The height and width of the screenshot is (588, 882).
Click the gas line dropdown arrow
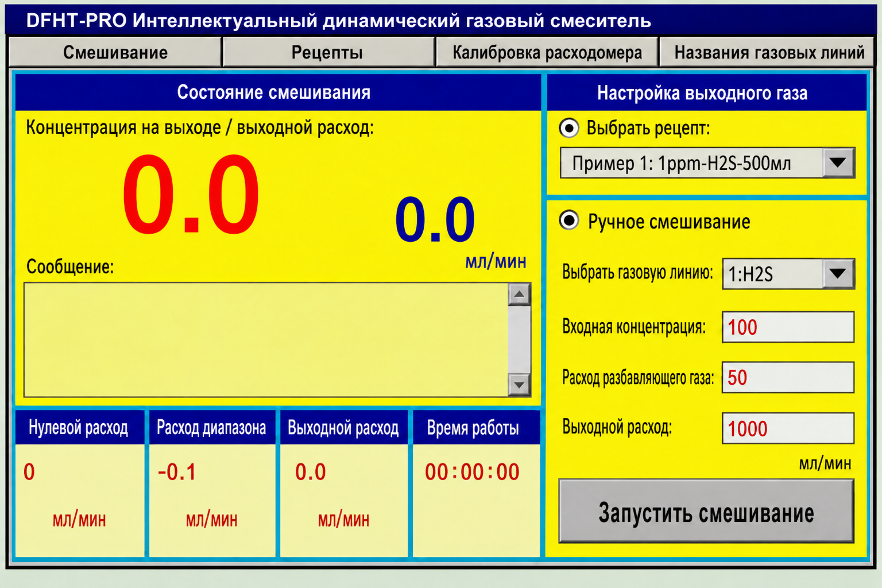pyautogui.click(x=838, y=274)
